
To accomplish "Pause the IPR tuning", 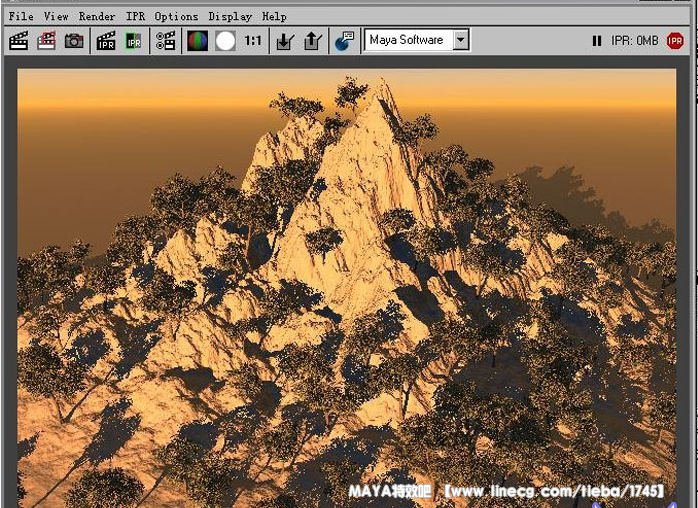I will click(x=597, y=41).
